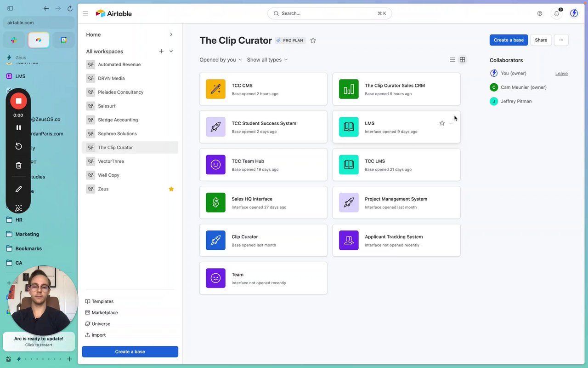The height and width of the screenshot is (368, 588).
Task: Click The Clip Curator Sales CRM chart icon
Action: tap(349, 89)
